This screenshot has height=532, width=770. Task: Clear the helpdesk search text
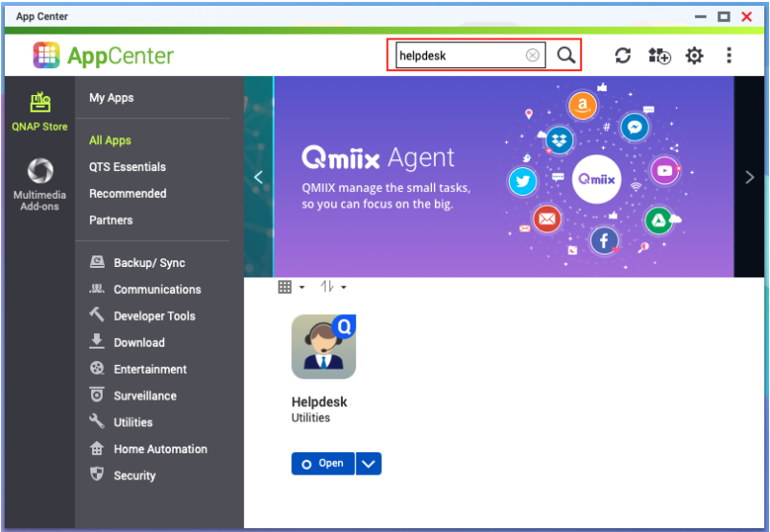tap(532, 56)
